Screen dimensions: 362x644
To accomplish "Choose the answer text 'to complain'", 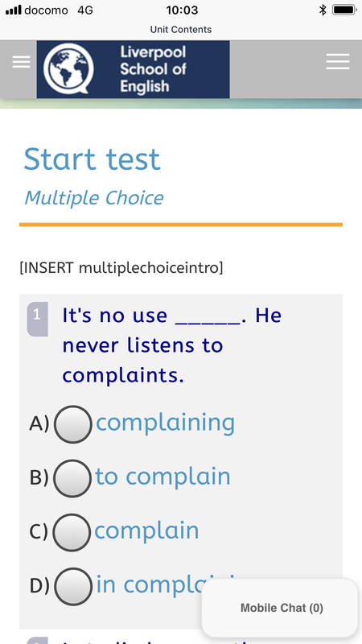I will 163,477.
